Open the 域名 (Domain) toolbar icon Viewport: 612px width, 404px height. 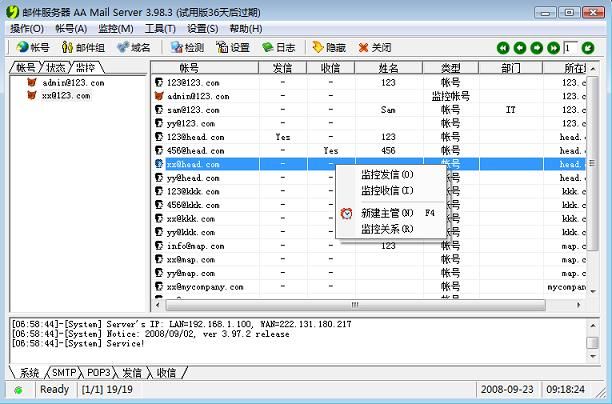[132, 47]
